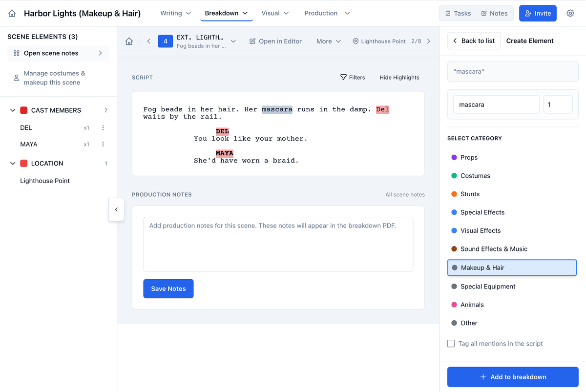Image resolution: width=586 pixels, height=392 pixels.
Task: Open All scene notes link
Action: 405,194
